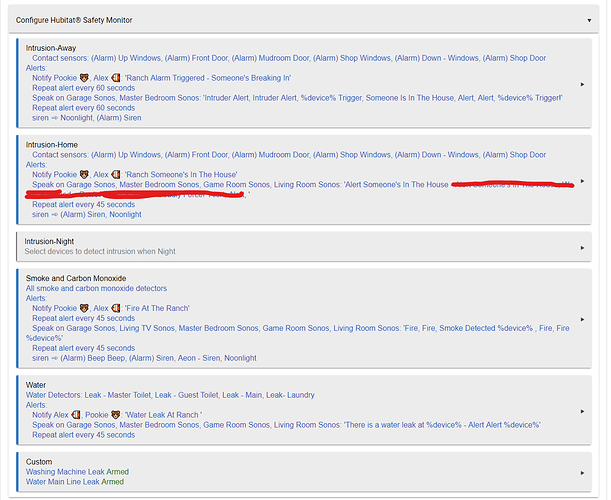The image size is (611, 500).
Task: Click 'All smoke and carbon monoxide detectors'
Action: 96,288
